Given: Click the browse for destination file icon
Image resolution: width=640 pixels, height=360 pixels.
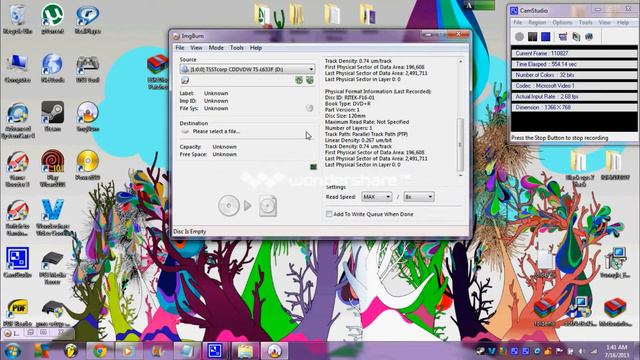Looking at the screenshot, I should pyautogui.click(x=185, y=131).
